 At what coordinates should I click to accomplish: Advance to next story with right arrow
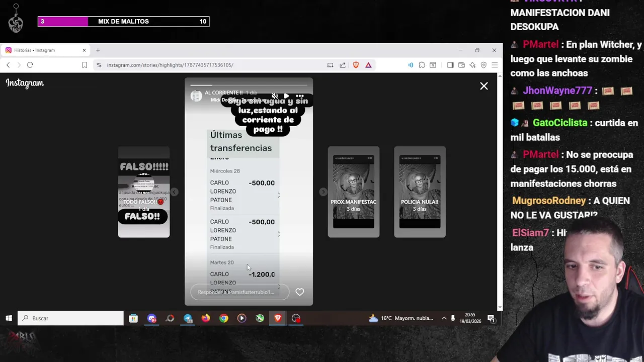(323, 192)
